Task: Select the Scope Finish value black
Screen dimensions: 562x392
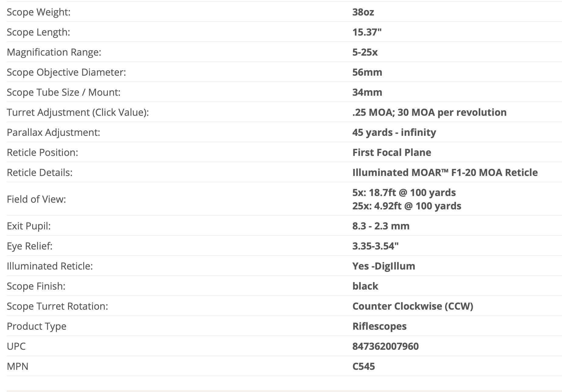Action: pyautogui.click(x=365, y=286)
